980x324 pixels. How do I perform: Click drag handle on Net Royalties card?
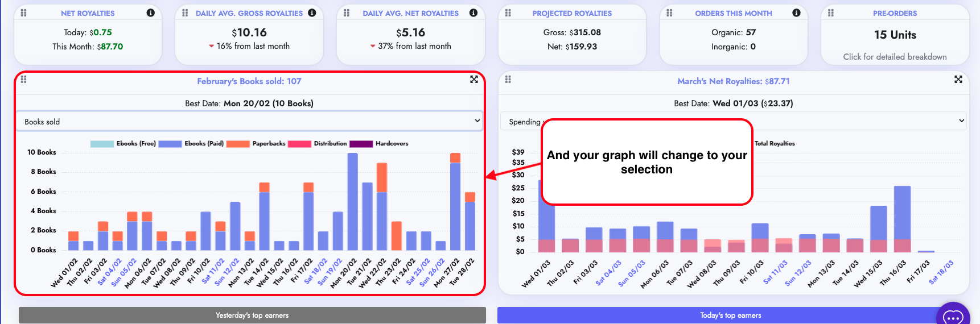tap(23, 13)
